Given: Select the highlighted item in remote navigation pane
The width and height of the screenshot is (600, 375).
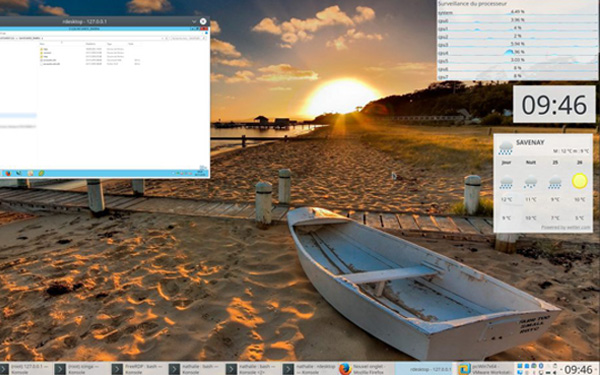Looking at the screenshot, I should pos(18,115).
